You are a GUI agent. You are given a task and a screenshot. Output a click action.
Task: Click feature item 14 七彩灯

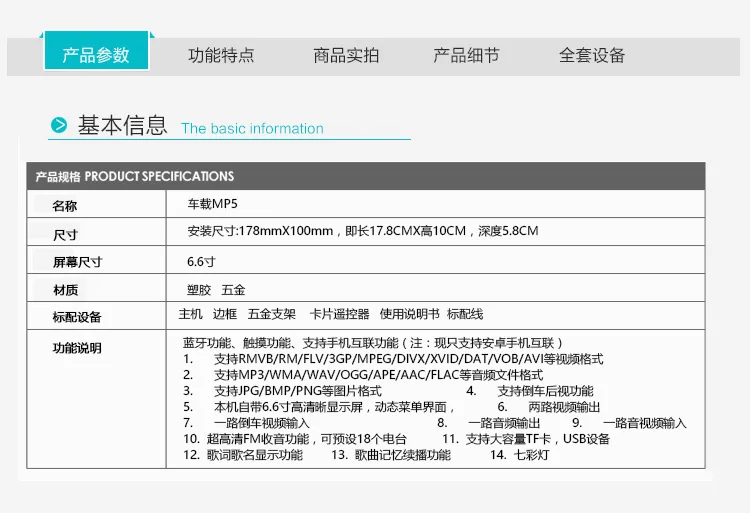(519, 455)
